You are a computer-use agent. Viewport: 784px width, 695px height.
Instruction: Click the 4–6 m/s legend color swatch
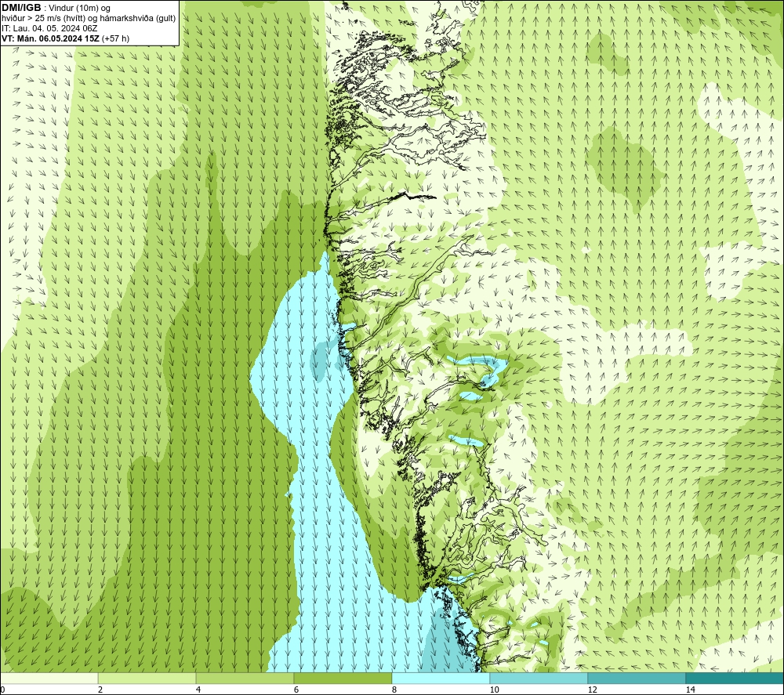245,678
